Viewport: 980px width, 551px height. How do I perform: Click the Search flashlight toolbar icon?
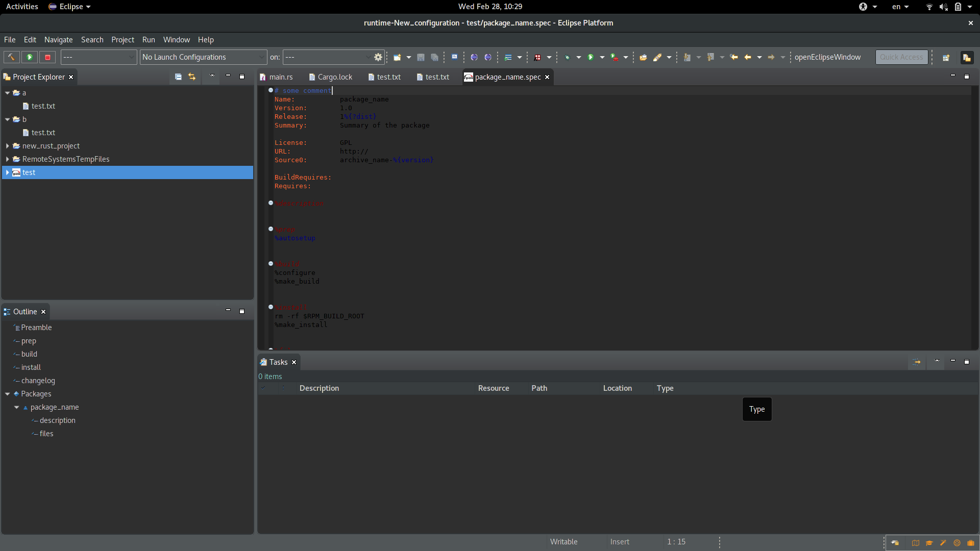(x=657, y=57)
